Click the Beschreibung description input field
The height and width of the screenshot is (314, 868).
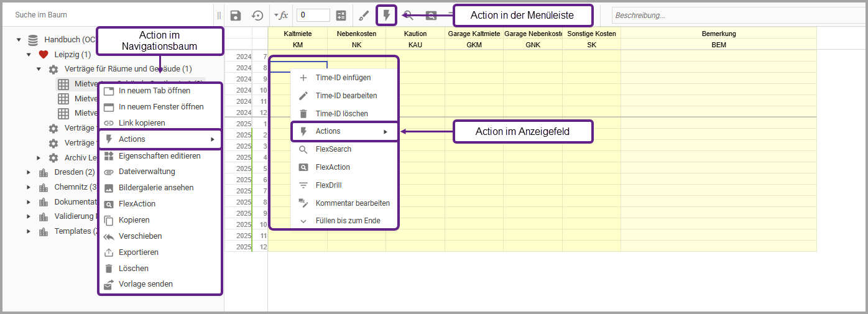736,16
